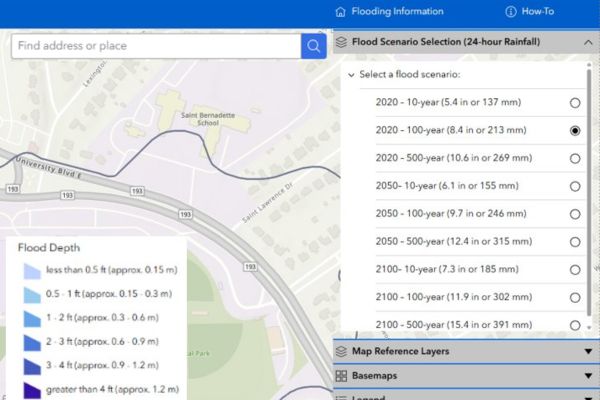This screenshot has height=400, width=600.
Task: Click the Map Reference Layers title
Action: click(x=400, y=351)
